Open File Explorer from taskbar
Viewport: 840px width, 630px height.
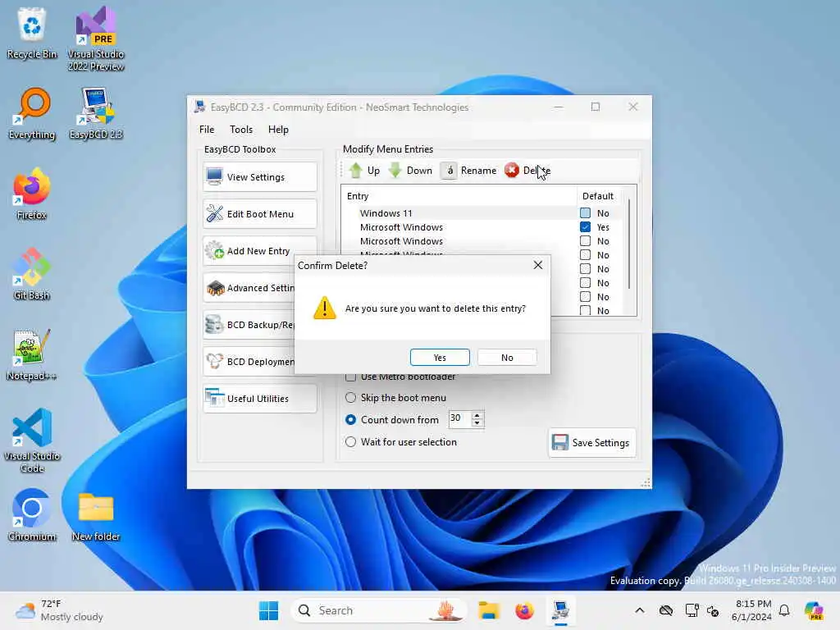pyautogui.click(x=489, y=610)
